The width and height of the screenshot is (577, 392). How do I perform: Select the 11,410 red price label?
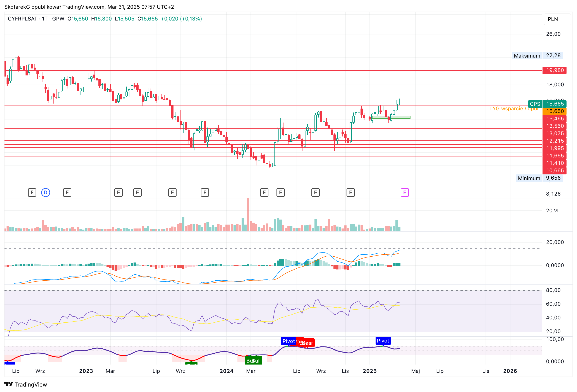(555, 163)
